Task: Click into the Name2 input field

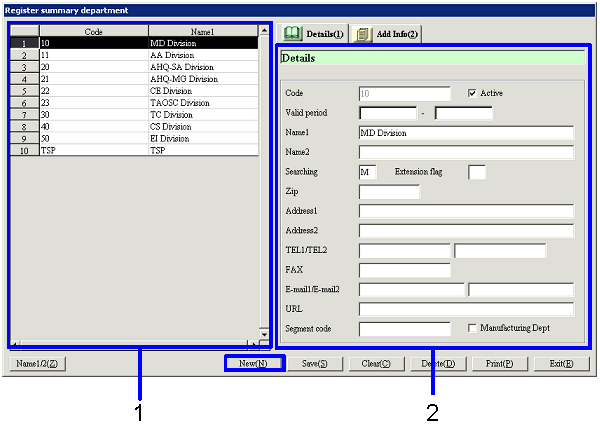Action: coord(465,152)
